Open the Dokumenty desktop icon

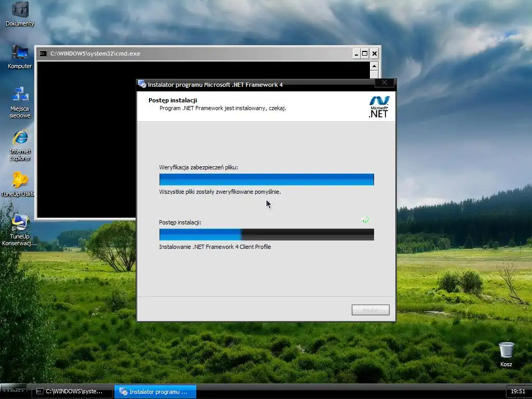20,14
